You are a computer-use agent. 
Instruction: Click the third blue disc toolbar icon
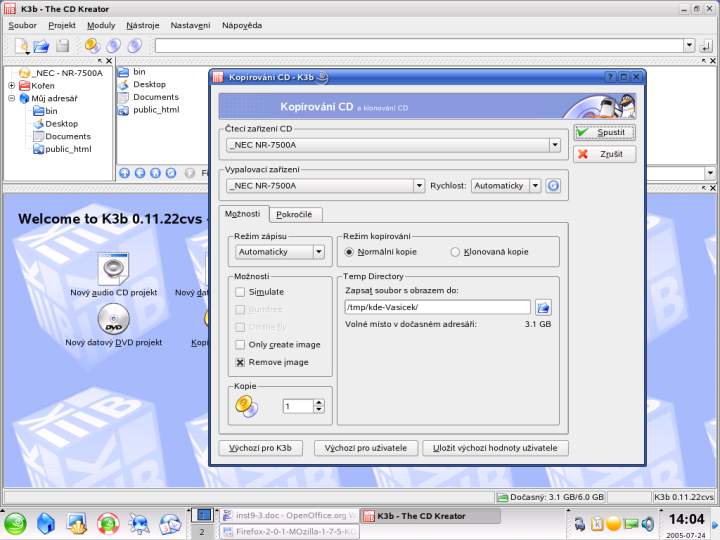(135, 45)
